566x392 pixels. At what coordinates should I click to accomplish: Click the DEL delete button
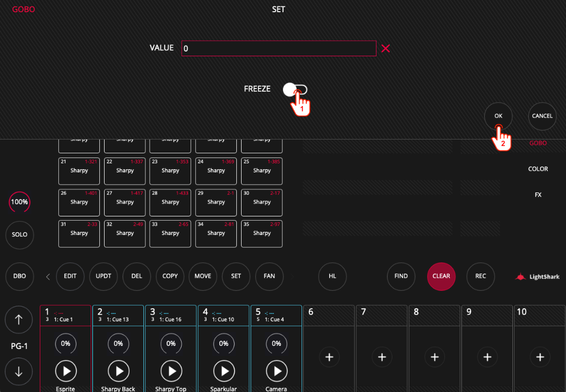[136, 276]
